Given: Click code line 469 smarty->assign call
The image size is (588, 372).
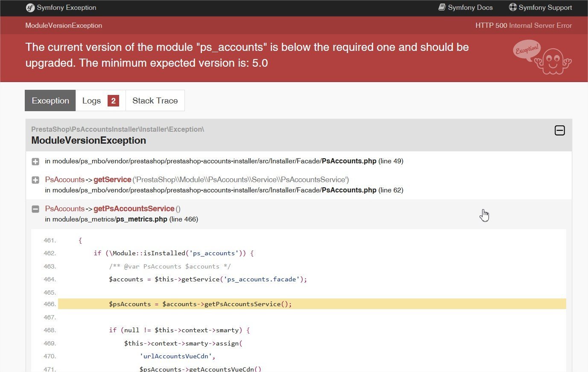Looking at the screenshot, I should [x=183, y=343].
